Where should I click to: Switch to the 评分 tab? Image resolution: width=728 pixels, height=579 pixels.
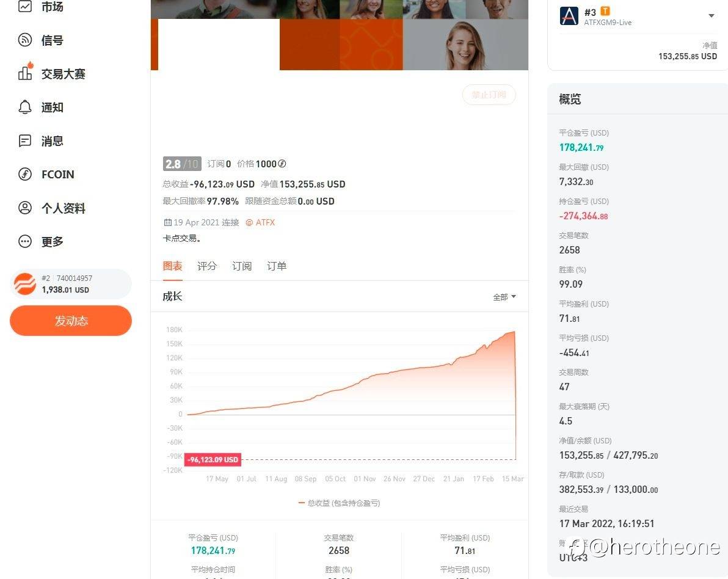(206, 266)
